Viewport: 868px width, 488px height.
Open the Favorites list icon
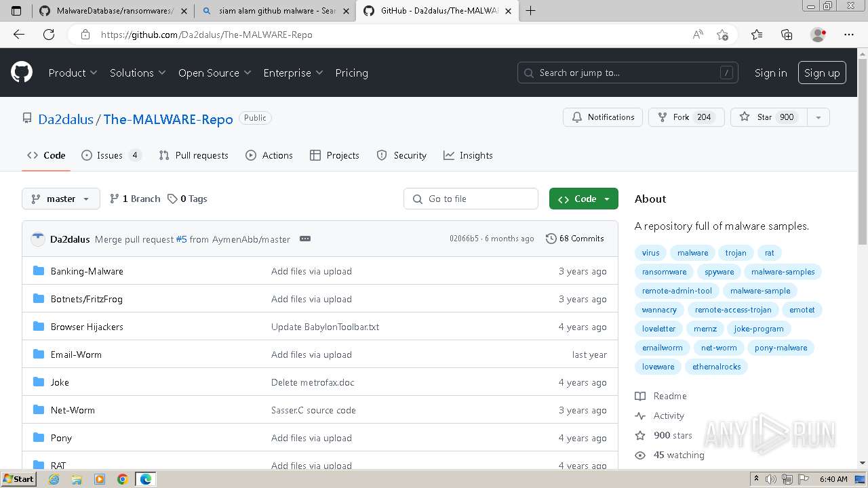[757, 35]
